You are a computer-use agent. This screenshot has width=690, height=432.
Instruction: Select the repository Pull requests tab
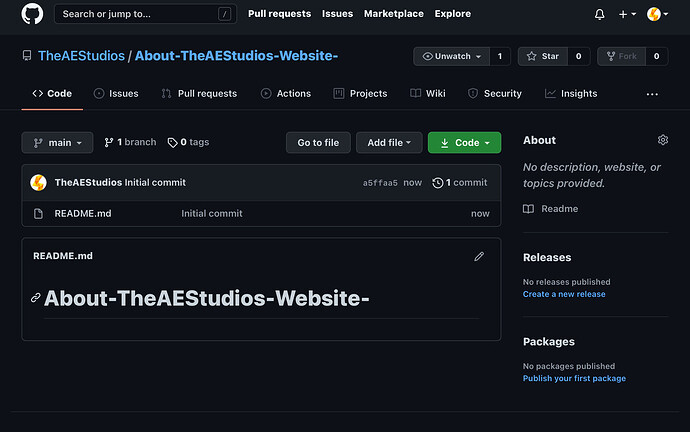(x=199, y=94)
